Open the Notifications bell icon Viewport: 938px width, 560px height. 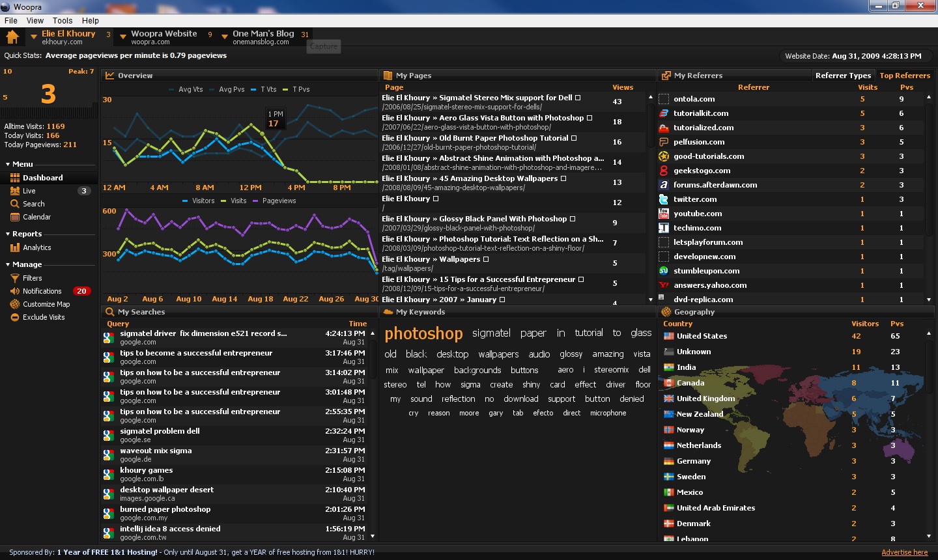(15, 291)
